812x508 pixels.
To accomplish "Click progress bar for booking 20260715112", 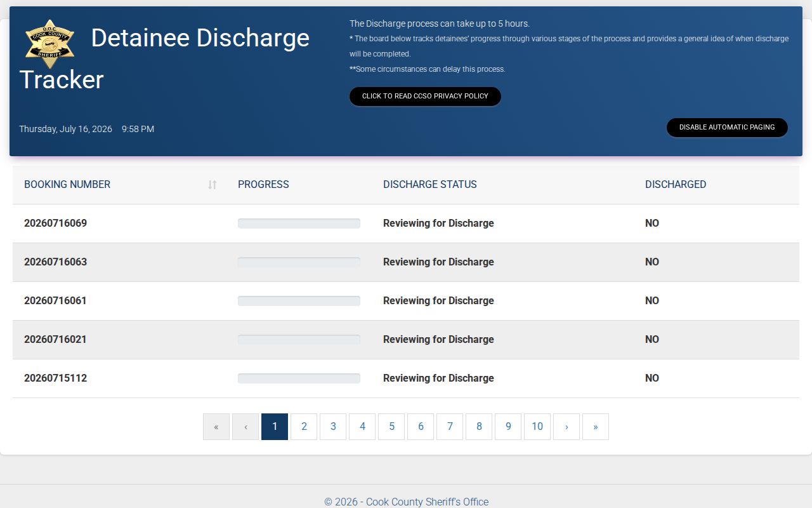I will [x=299, y=378].
